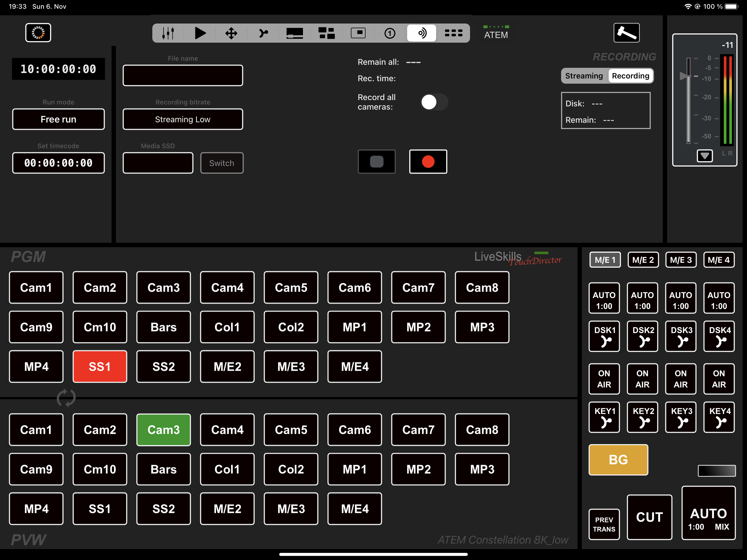747x560 pixels.
Task: Switch to the Streaming tab
Action: pos(584,76)
